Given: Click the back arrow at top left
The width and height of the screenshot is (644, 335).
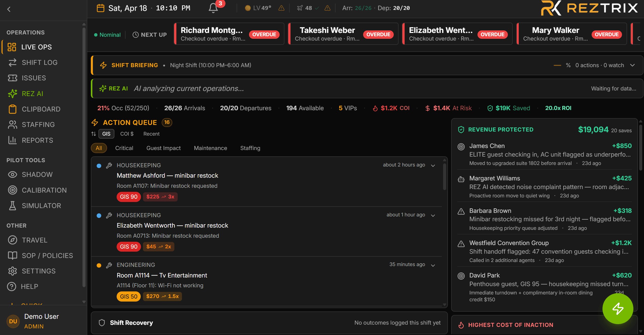Looking at the screenshot, I should pos(9,9).
